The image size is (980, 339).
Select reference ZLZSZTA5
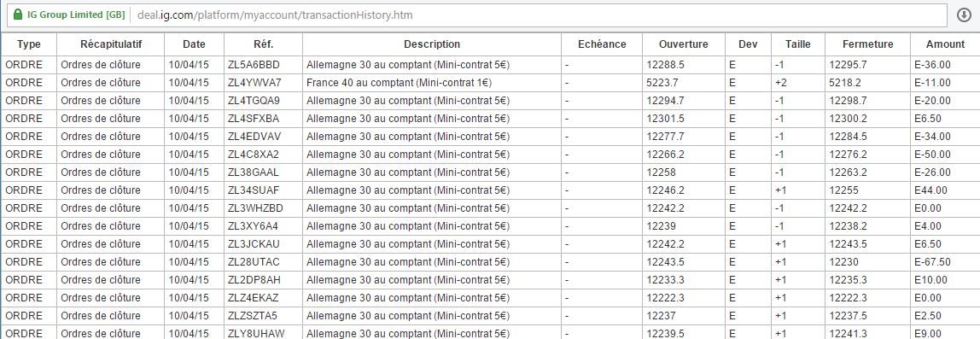254,317
